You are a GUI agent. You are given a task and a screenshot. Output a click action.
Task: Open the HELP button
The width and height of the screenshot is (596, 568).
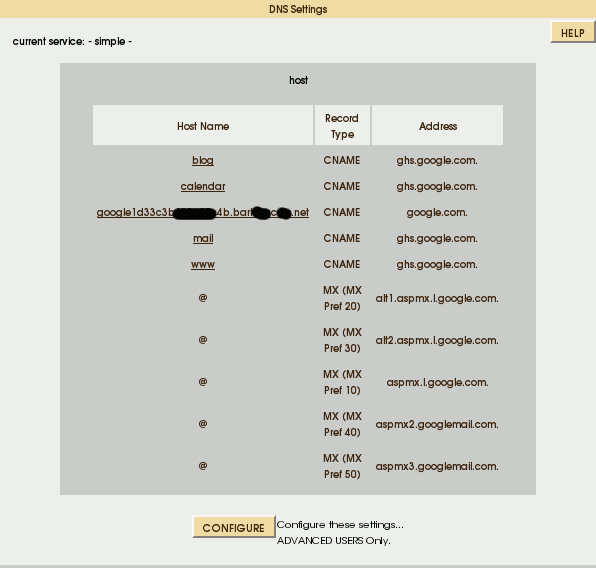tap(572, 33)
